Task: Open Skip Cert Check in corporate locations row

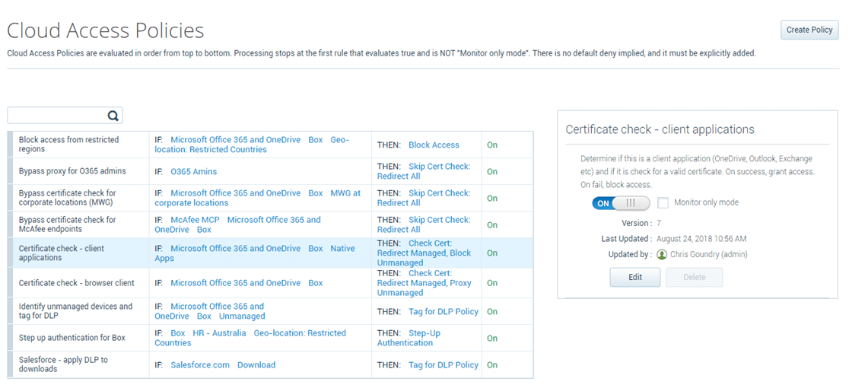Action: click(424, 198)
